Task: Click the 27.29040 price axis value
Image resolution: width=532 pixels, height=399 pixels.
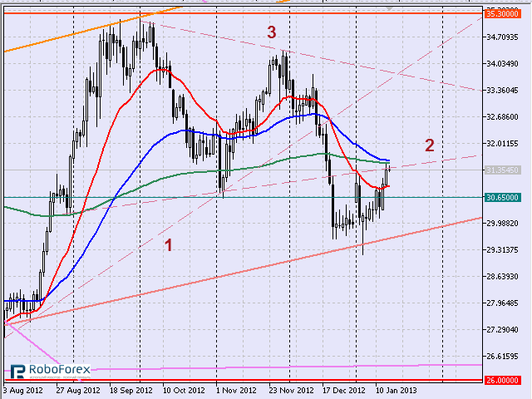Action: (502, 330)
